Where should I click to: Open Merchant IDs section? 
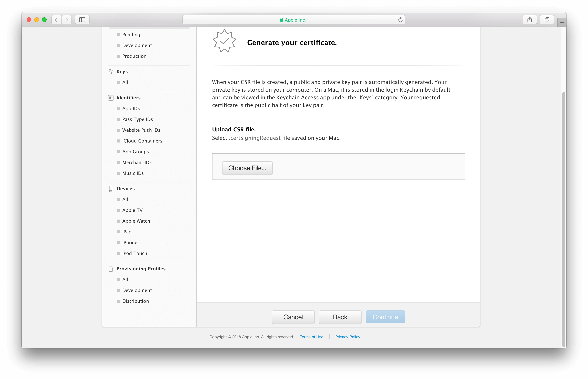(x=137, y=162)
